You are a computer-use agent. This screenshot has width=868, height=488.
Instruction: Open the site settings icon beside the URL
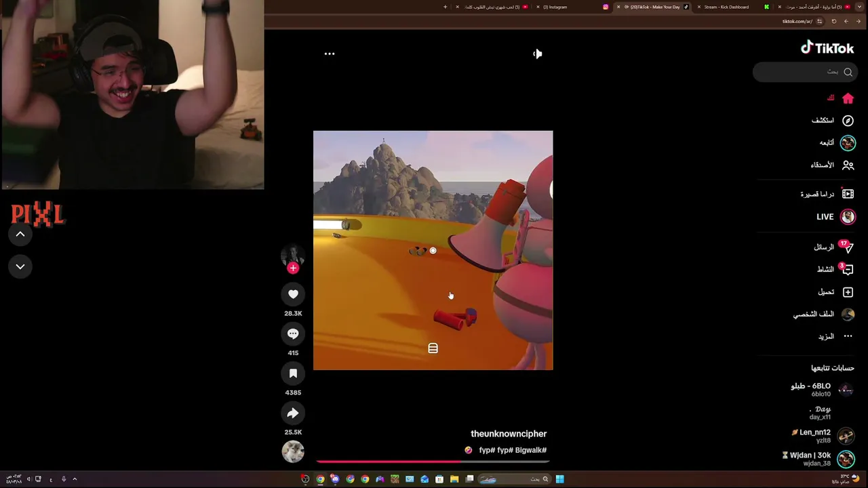click(x=819, y=21)
